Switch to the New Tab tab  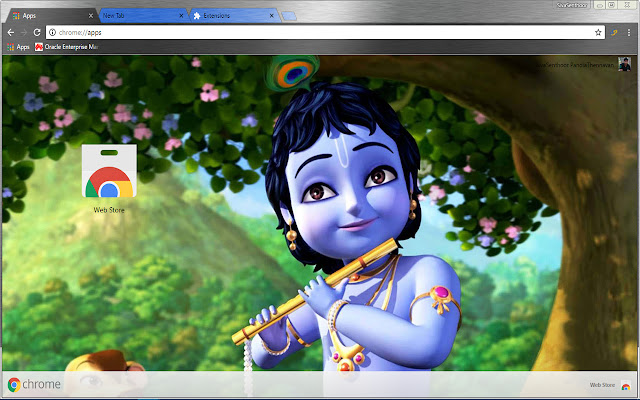(x=143, y=16)
